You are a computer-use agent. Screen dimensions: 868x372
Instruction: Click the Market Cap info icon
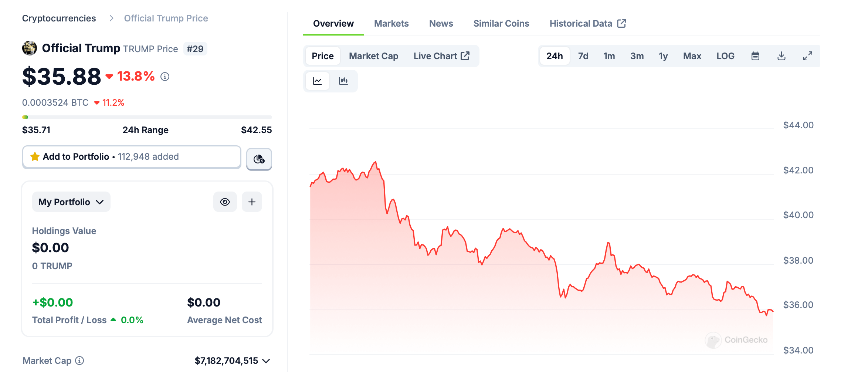tap(79, 361)
